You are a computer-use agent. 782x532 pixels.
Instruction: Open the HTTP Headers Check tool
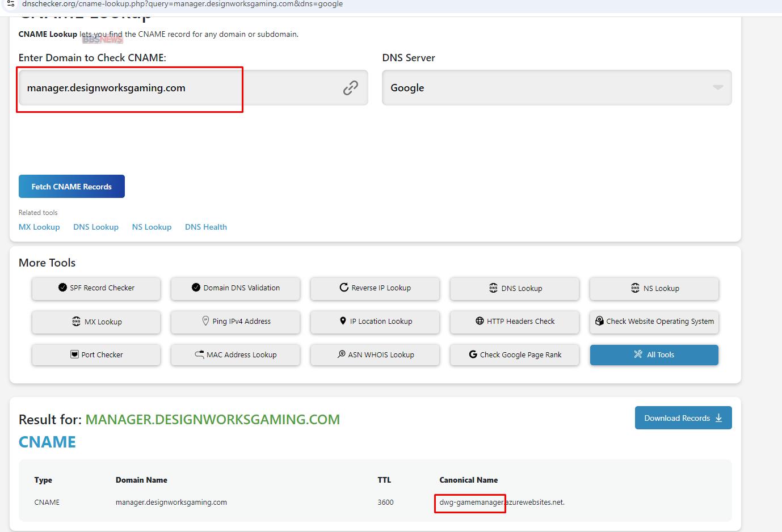(x=514, y=322)
